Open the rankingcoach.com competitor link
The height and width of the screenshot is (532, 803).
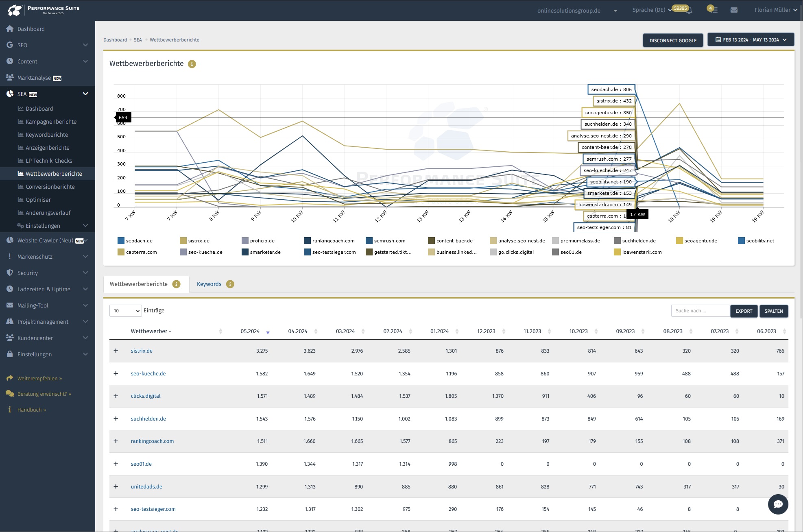[x=152, y=441]
